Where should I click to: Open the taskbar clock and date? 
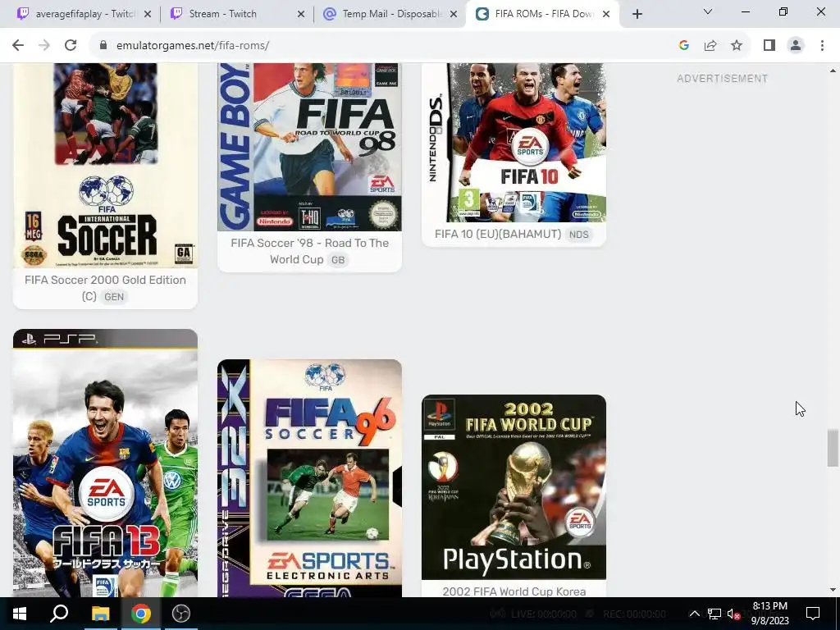coord(769,614)
